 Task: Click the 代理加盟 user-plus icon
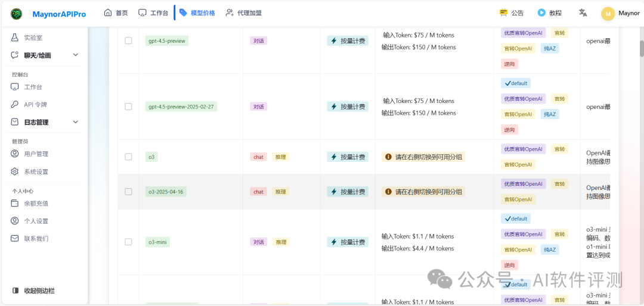coord(230,13)
